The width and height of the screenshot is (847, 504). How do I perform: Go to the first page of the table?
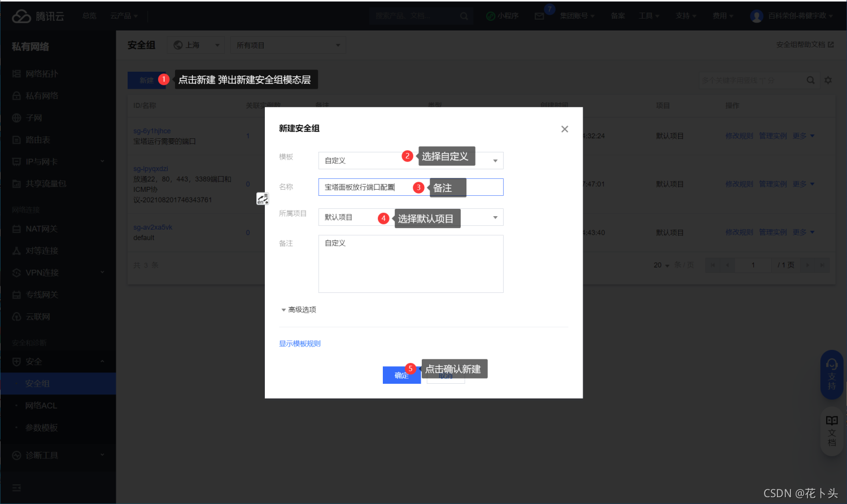713,265
